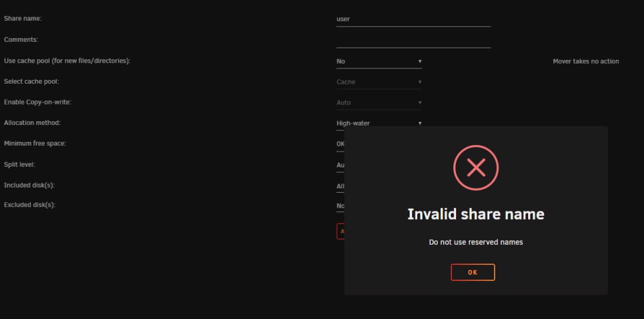Click the Split level label
Viewport: 644px width, 319px height.
pyautogui.click(x=20, y=164)
